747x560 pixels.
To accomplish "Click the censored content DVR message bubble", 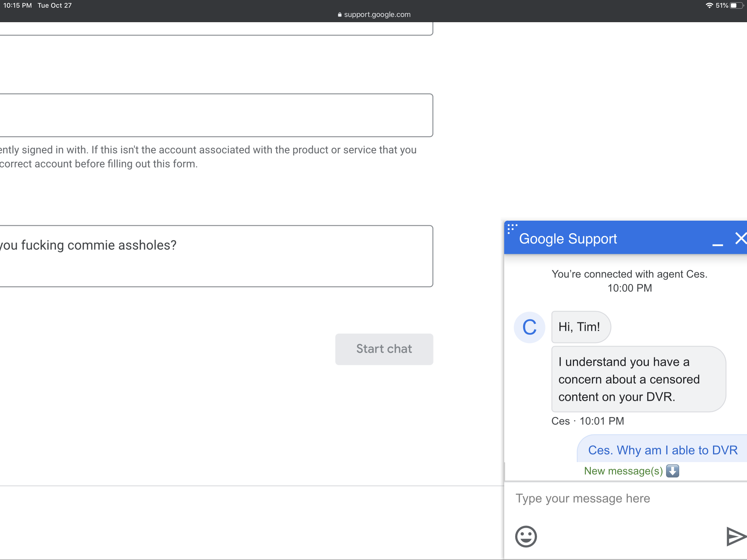I will [638, 379].
